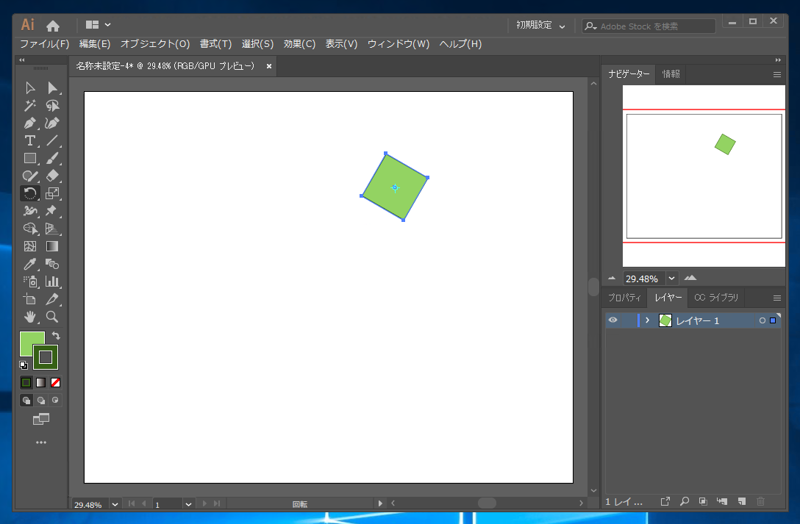The width and height of the screenshot is (800, 524).
Task: Hide レイヤー 1 using the eye icon
Action: click(613, 320)
